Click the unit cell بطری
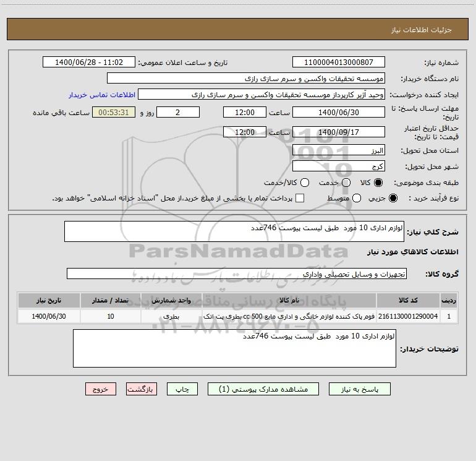Image resolution: width=476 pixels, height=461 pixels. click(x=171, y=316)
